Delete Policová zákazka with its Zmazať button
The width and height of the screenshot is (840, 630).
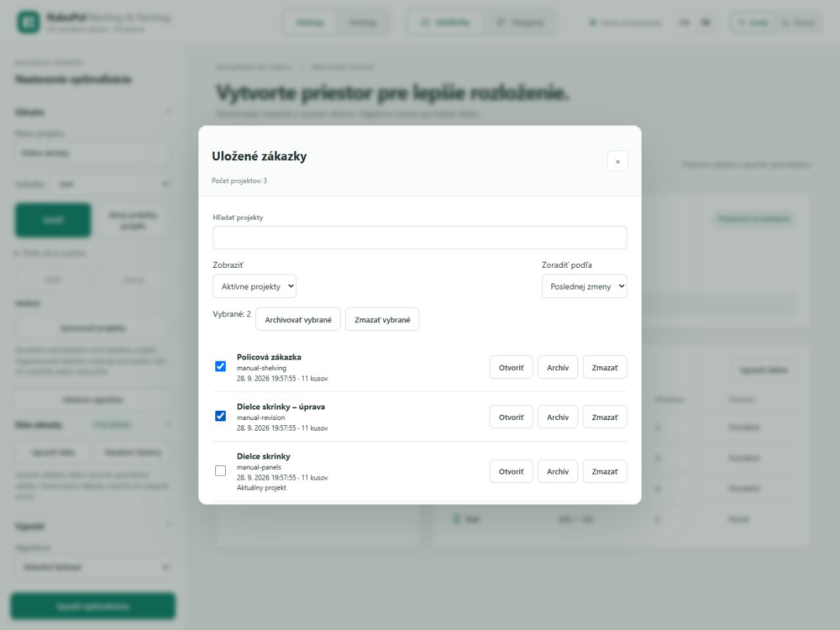click(x=605, y=367)
